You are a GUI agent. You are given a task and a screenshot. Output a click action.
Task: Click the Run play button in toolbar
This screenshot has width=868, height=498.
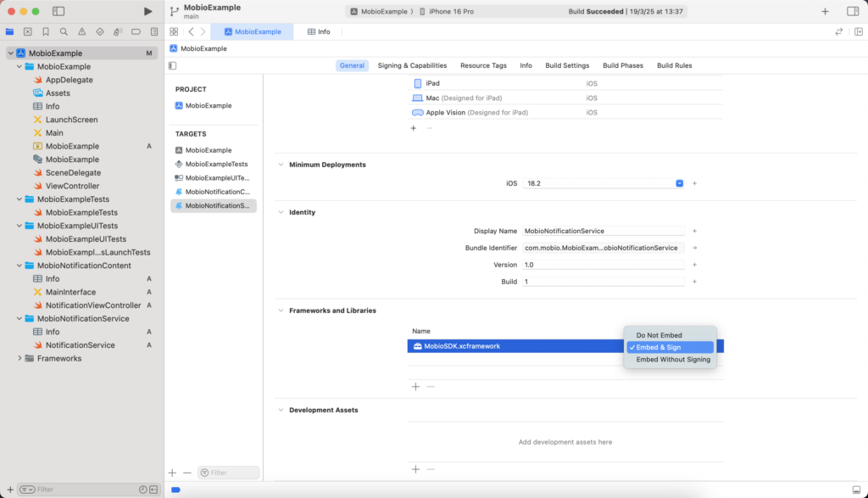coord(148,11)
